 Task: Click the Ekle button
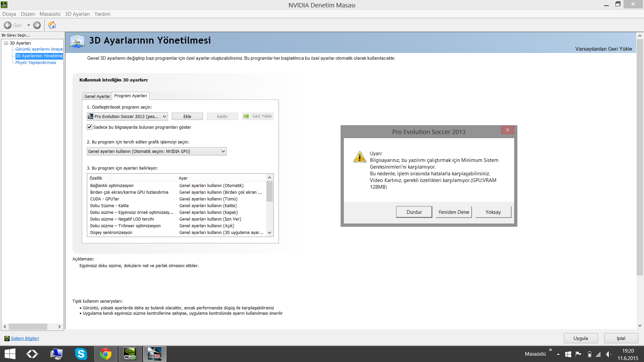(187, 116)
